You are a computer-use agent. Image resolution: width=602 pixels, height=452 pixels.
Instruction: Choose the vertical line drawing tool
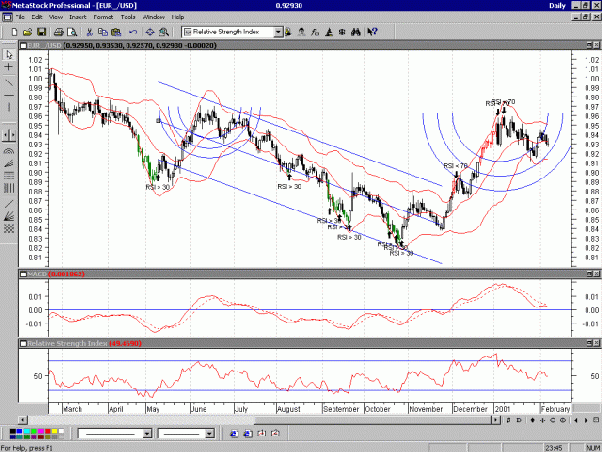(x=9, y=108)
